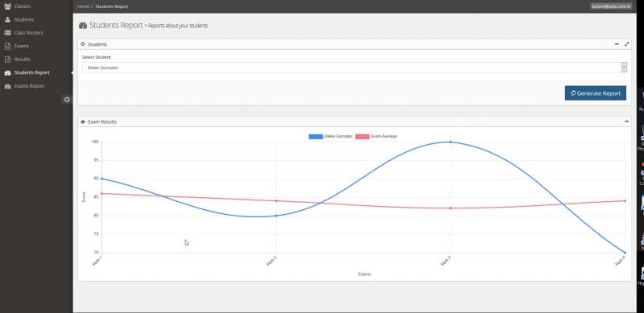Collapse the sidebar with the arrow toggle
The width and height of the screenshot is (644, 313).
point(67,100)
